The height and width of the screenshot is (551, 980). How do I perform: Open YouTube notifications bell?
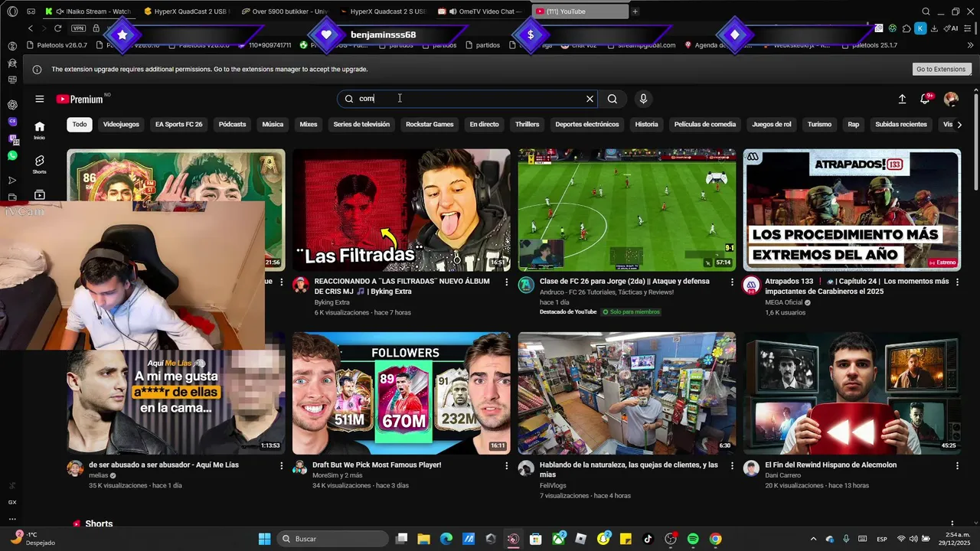point(926,99)
